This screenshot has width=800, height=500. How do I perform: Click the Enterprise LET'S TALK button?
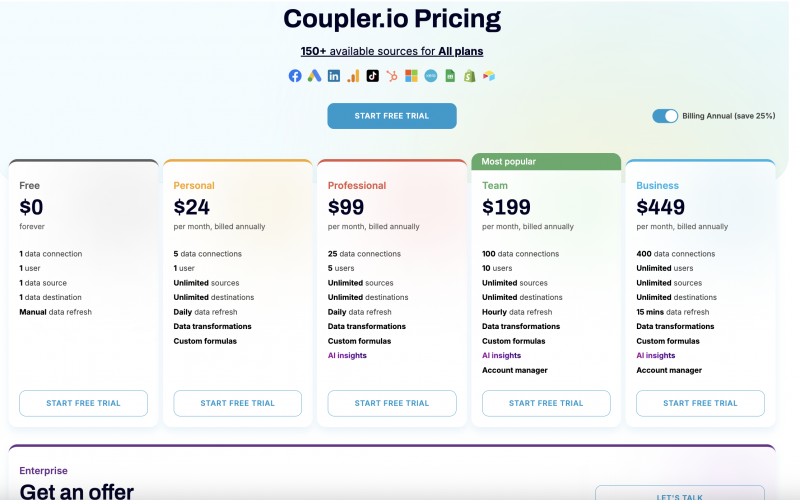[679, 494]
